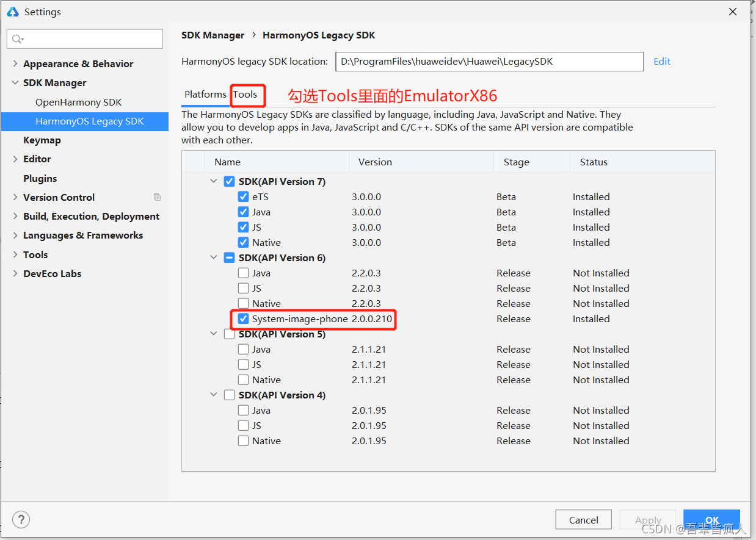This screenshot has height=540, width=756.
Task: Uncheck the Java 3.0.0.0 checkbox
Action: click(x=243, y=212)
